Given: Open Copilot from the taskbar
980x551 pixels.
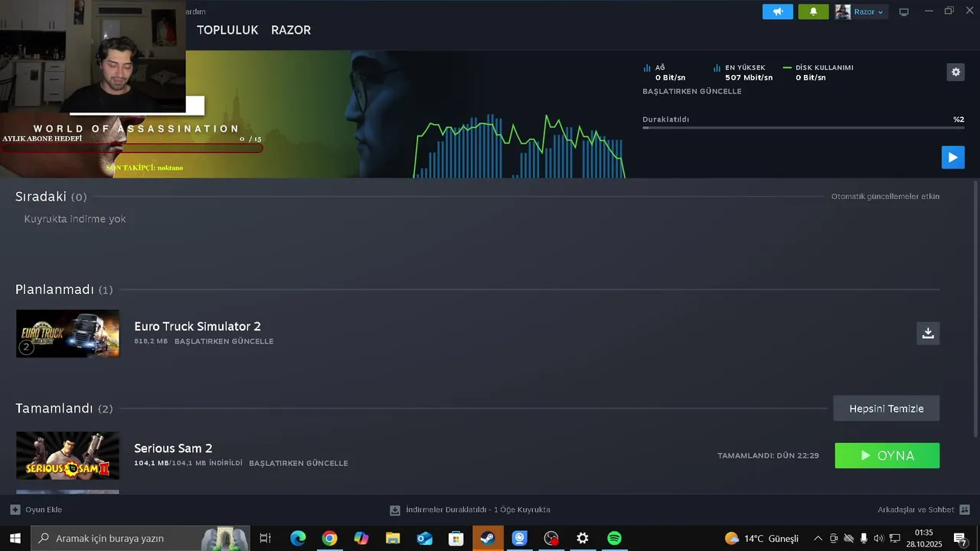Looking at the screenshot, I should coord(361,538).
